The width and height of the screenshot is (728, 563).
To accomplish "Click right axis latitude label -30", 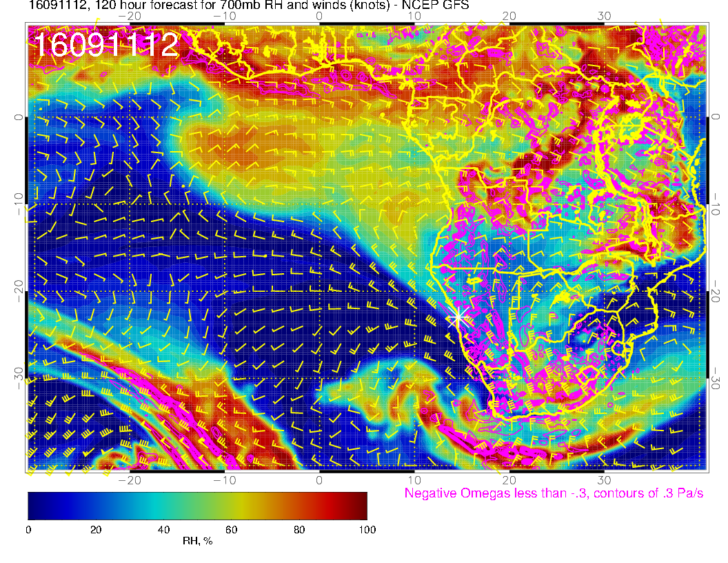I will [x=716, y=378].
